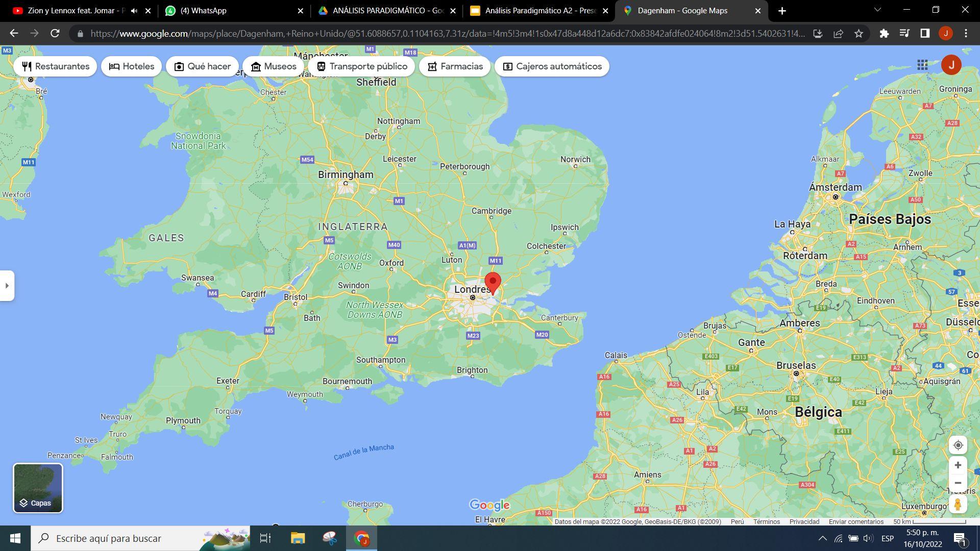Reload the Google Maps page
The width and height of the screenshot is (980, 551).
(55, 34)
